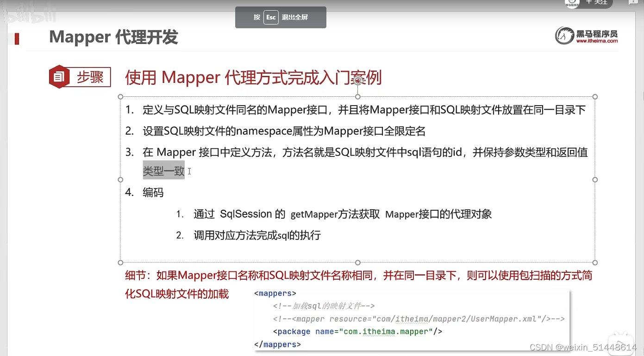This screenshot has width=644, height=356.
Task: Click the runner figure inside the itheima logo
Action: coord(563,34)
